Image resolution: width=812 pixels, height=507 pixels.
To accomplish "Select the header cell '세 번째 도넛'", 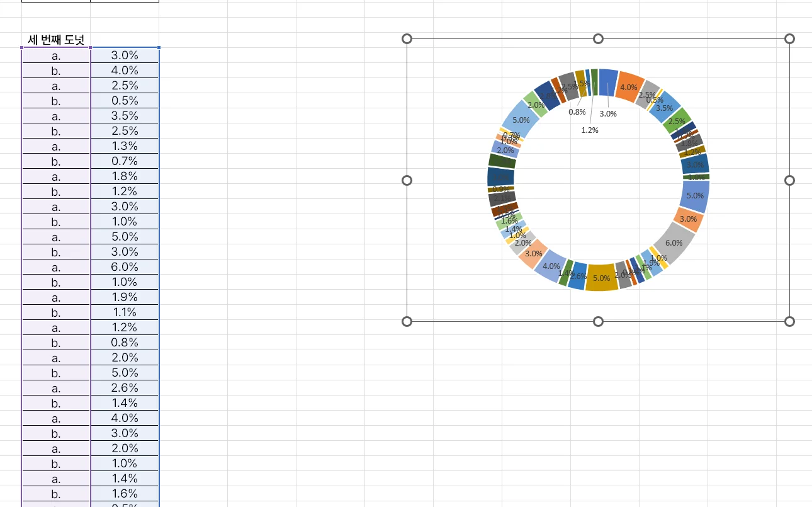I will [56, 40].
